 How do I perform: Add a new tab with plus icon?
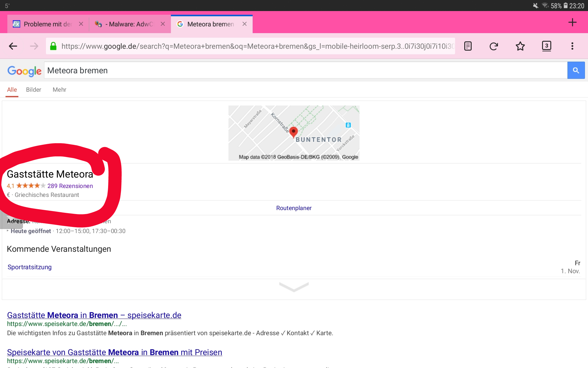(x=572, y=22)
